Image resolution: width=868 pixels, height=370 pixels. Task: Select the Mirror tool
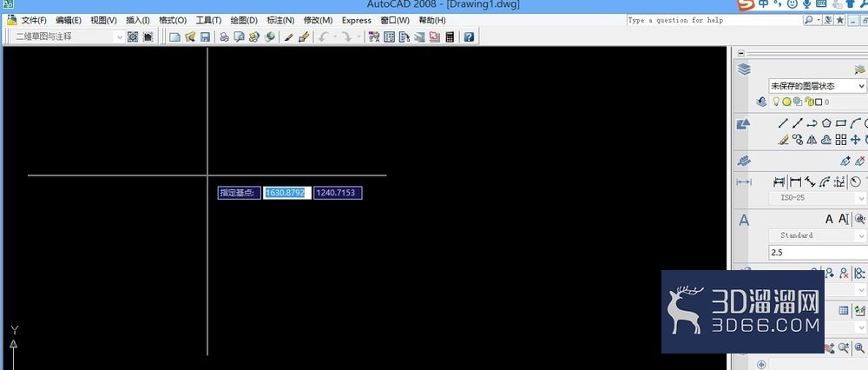coord(812,140)
